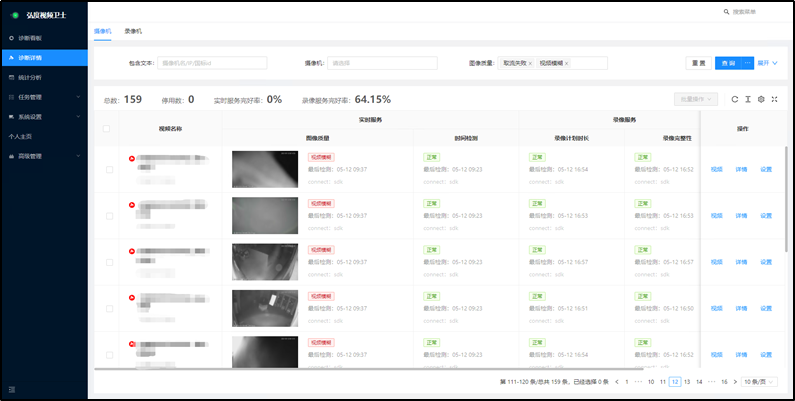Screen dimensions: 795x401
Task: Go to page 13 in pagination
Action: coord(687,382)
